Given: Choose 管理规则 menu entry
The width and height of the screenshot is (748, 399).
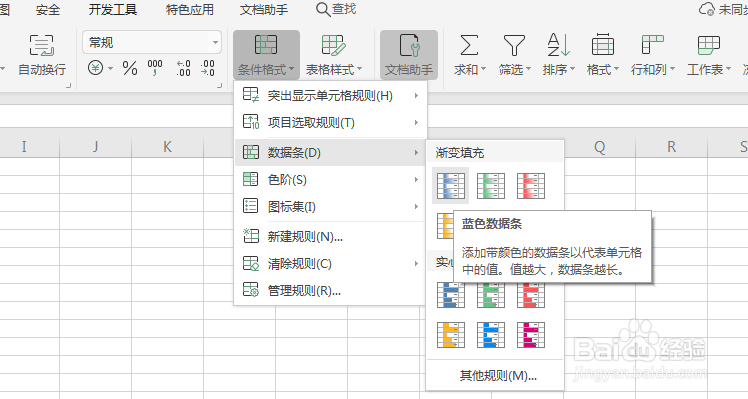Looking at the screenshot, I should 330,290.
